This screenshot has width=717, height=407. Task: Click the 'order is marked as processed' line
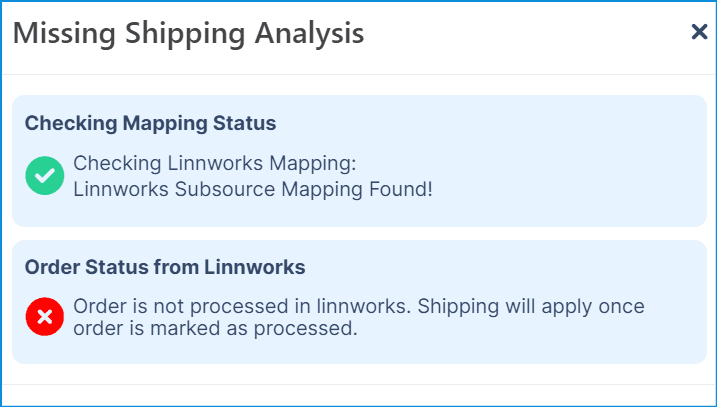pyautogui.click(x=215, y=328)
